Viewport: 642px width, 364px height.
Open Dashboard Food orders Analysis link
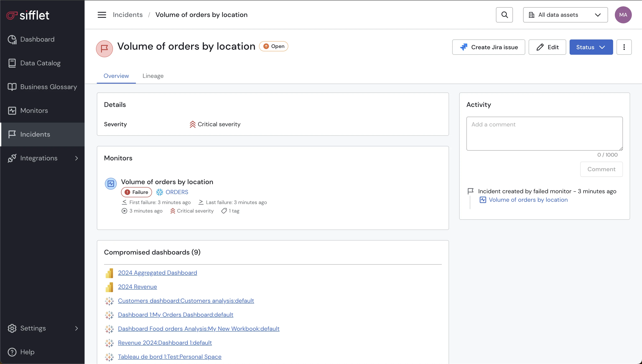199,329
